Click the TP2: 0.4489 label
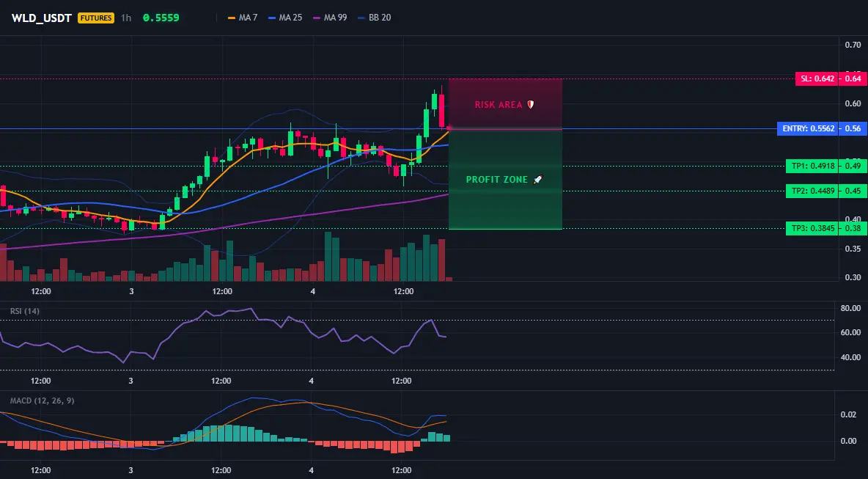868x479 pixels. click(x=812, y=191)
